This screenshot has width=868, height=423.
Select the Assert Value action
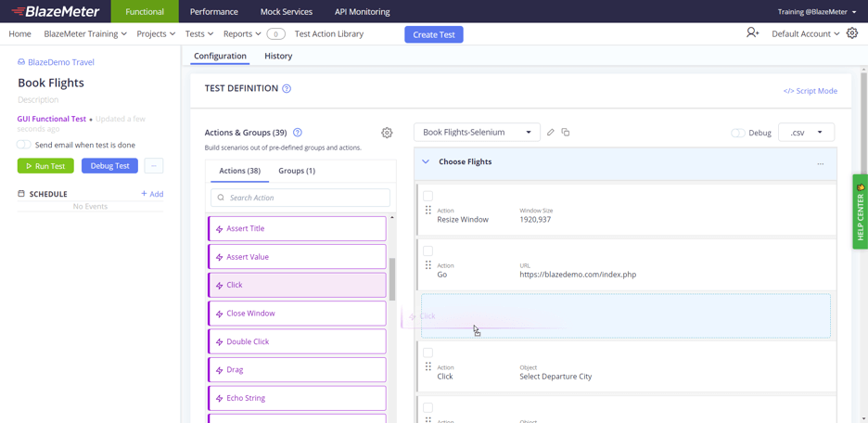[297, 257]
